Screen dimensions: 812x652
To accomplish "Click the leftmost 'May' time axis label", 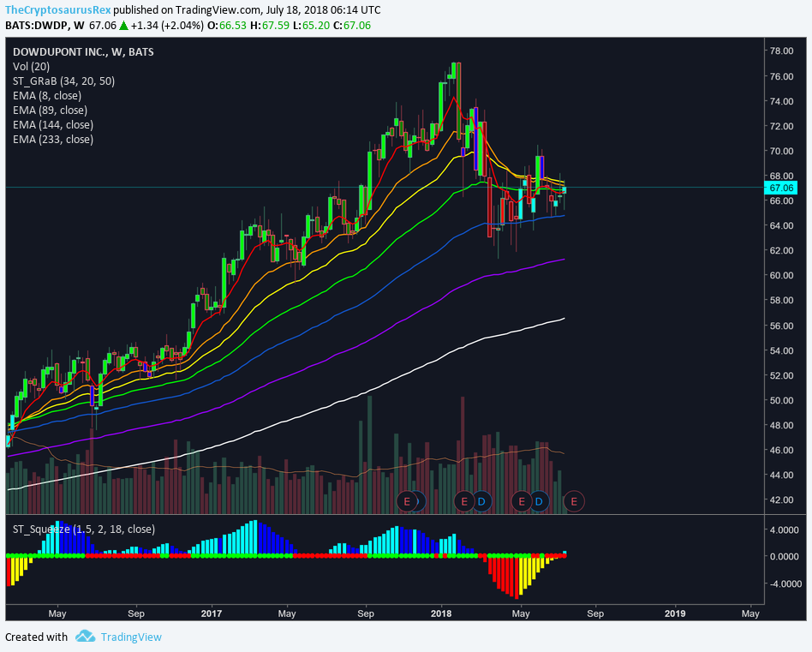I will point(57,613).
